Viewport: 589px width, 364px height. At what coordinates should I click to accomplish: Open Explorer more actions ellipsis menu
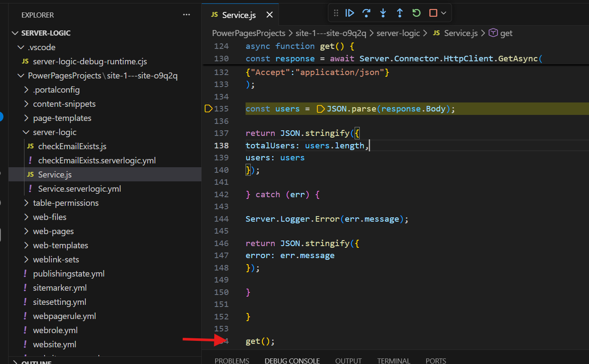[x=186, y=15]
